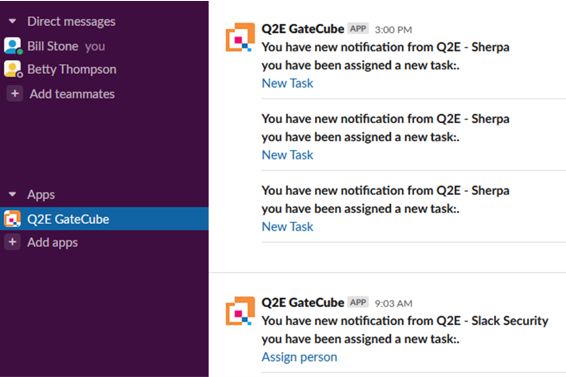
Task: Collapse the Direct messages section arrow
Action: 12,21
